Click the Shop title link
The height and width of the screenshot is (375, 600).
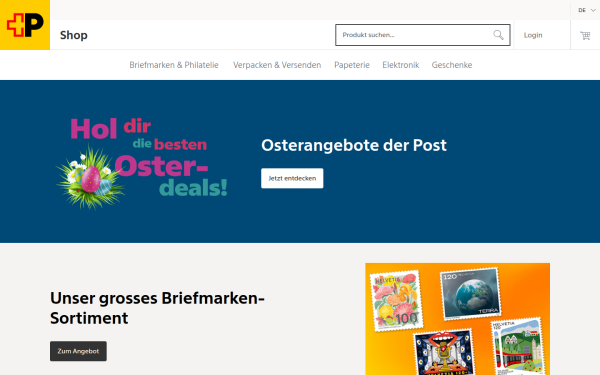click(73, 35)
